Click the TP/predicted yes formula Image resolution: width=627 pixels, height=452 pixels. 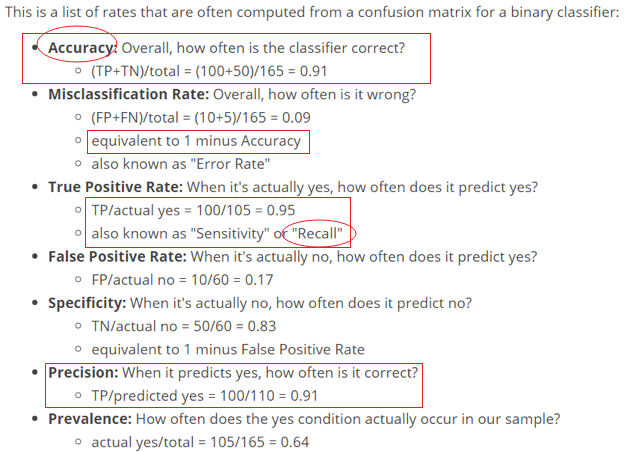pyautogui.click(x=204, y=396)
